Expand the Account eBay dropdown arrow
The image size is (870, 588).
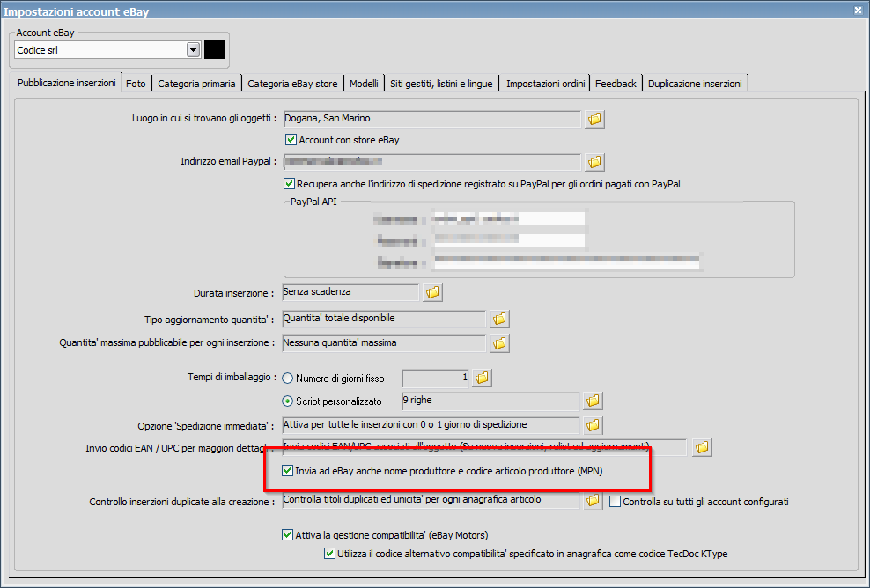click(193, 50)
